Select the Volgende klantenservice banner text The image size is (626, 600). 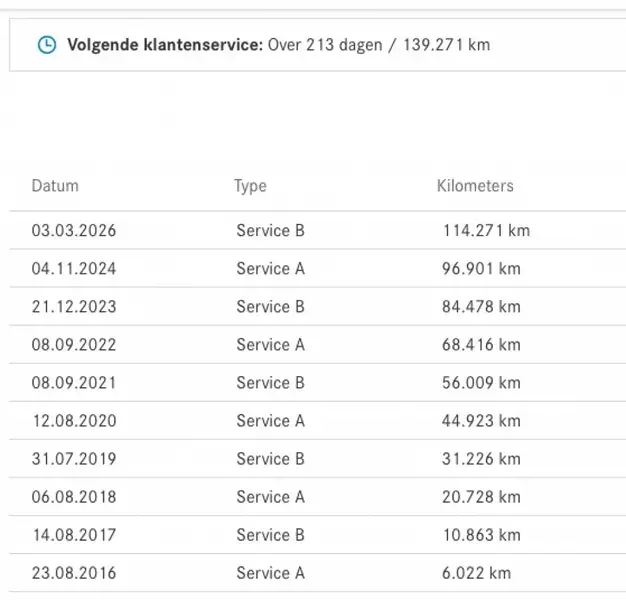278,45
